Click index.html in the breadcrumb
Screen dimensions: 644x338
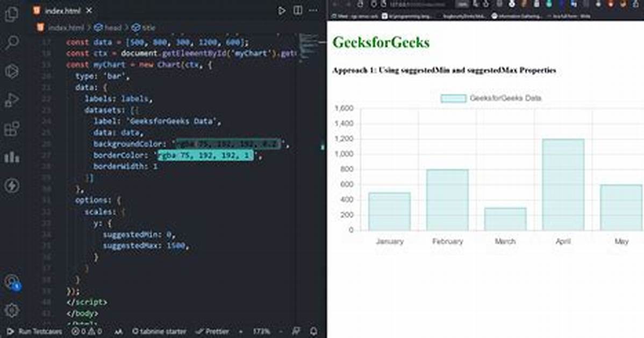pyautogui.click(x=66, y=27)
